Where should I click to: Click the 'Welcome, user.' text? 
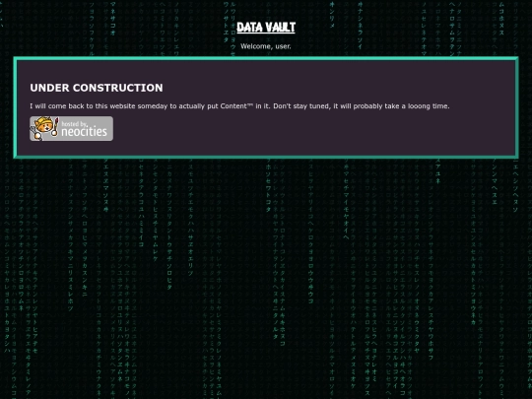(266, 46)
